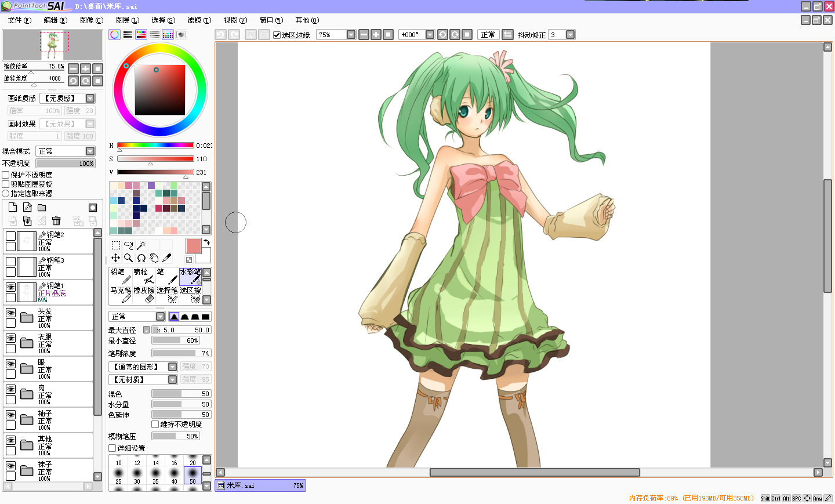Image resolution: width=835 pixels, height=504 pixels.
Task: Select the zoom magnifier tool
Action: [129, 258]
